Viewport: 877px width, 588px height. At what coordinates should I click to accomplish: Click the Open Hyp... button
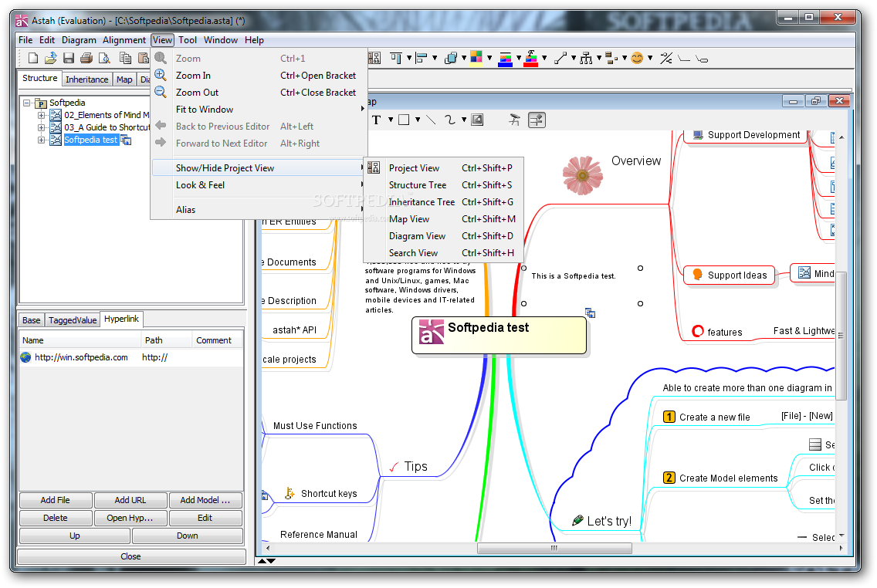(x=130, y=518)
